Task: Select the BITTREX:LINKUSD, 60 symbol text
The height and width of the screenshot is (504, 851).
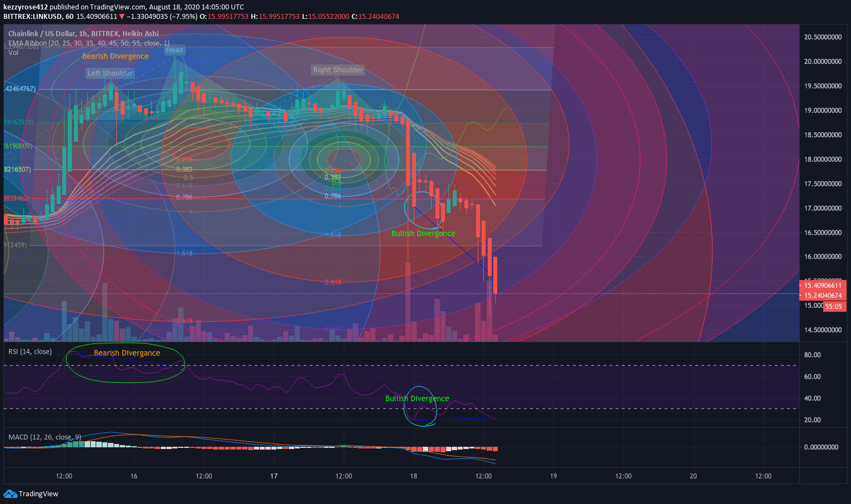Action: (38, 17)
